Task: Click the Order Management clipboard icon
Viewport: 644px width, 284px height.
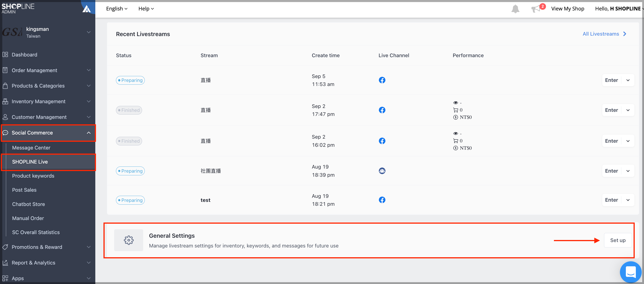Action: pos(5,70)
